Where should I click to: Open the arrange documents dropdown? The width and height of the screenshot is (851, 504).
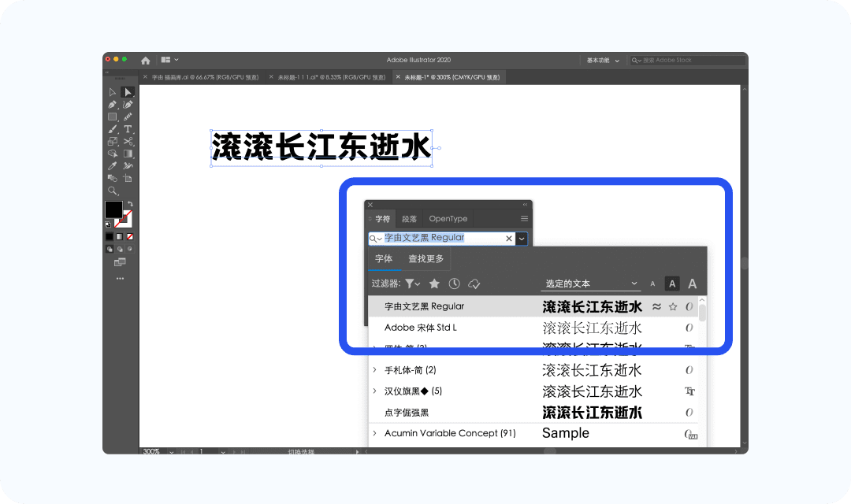pyautogui.click(x=169, y=60)
